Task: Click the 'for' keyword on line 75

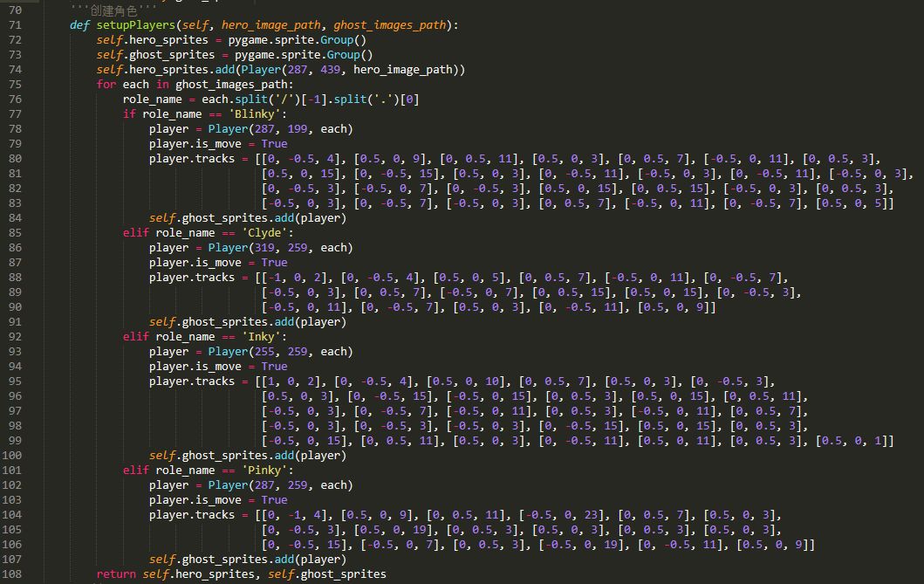Action: [106, 84]
